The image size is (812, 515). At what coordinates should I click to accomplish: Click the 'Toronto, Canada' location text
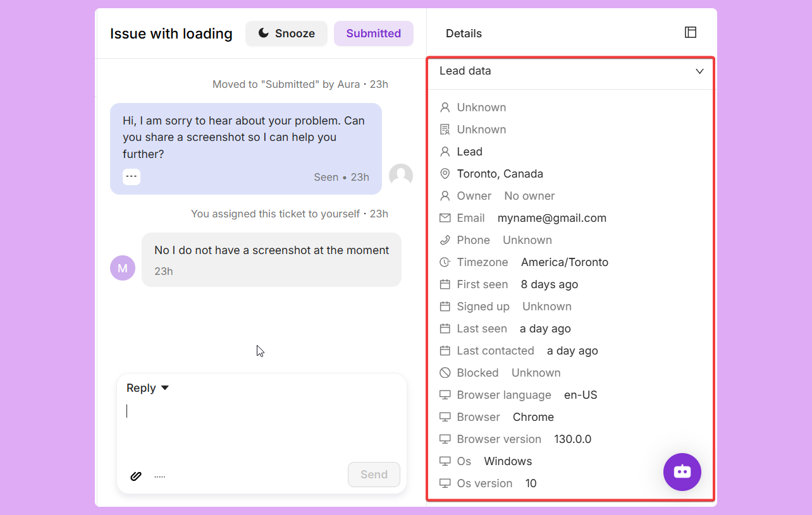(500, 174)
